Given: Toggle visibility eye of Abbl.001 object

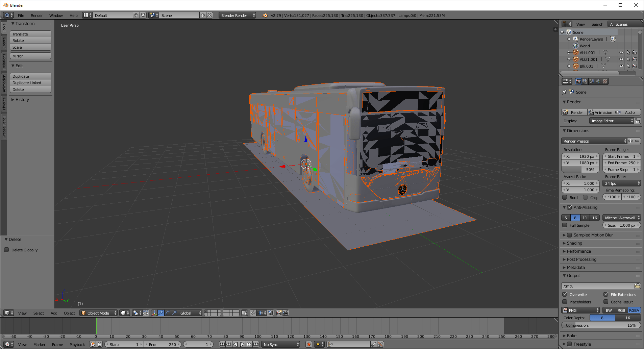Looking at the screenshot, I should 621,52.
